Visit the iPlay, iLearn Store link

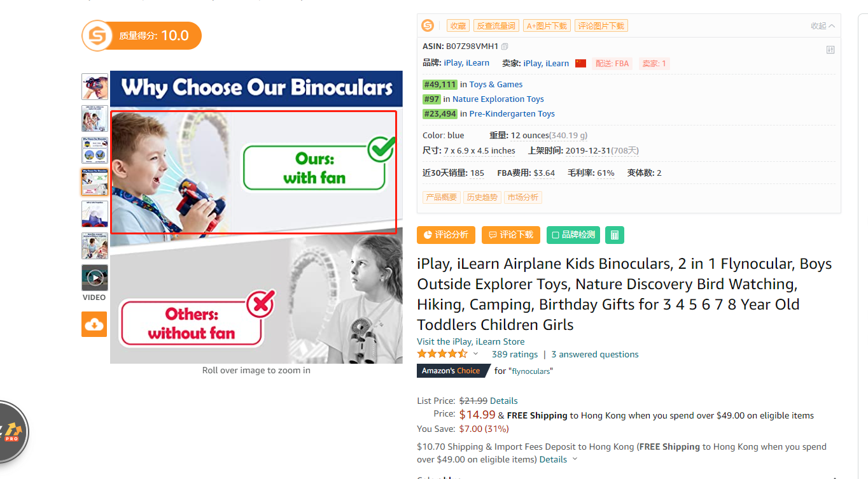tap(470, 341)
